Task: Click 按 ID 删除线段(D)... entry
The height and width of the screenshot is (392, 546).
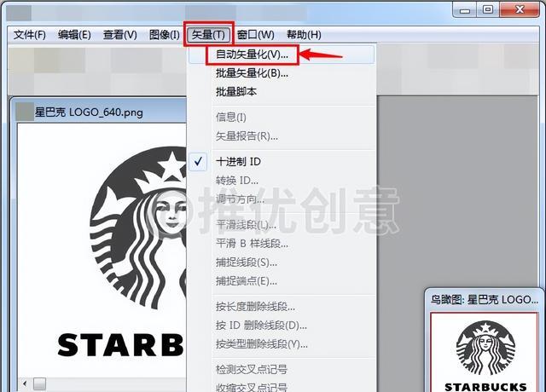Action: (x=282, y=326)
